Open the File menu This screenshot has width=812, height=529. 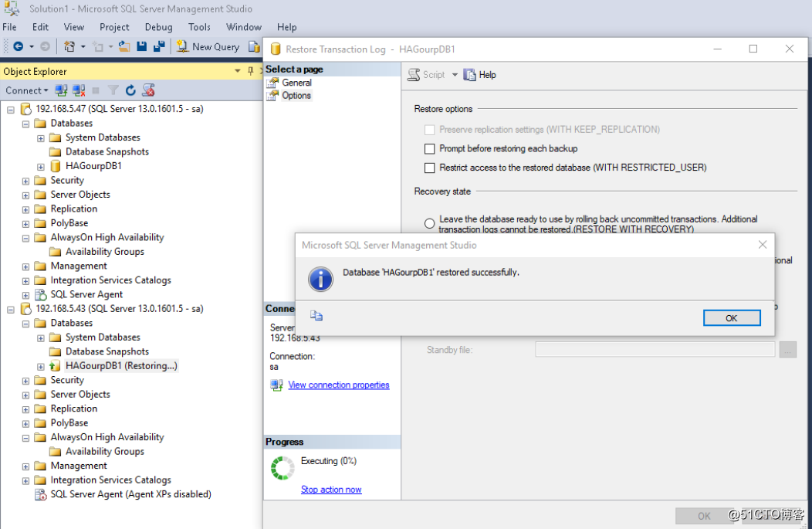pyautogui.click(x=10, y=27)
